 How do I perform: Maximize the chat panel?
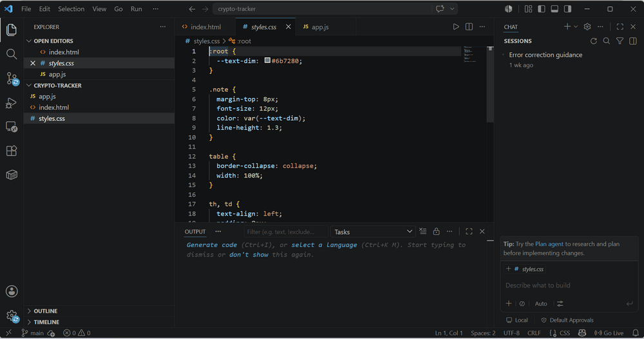(x=620, y=26)
